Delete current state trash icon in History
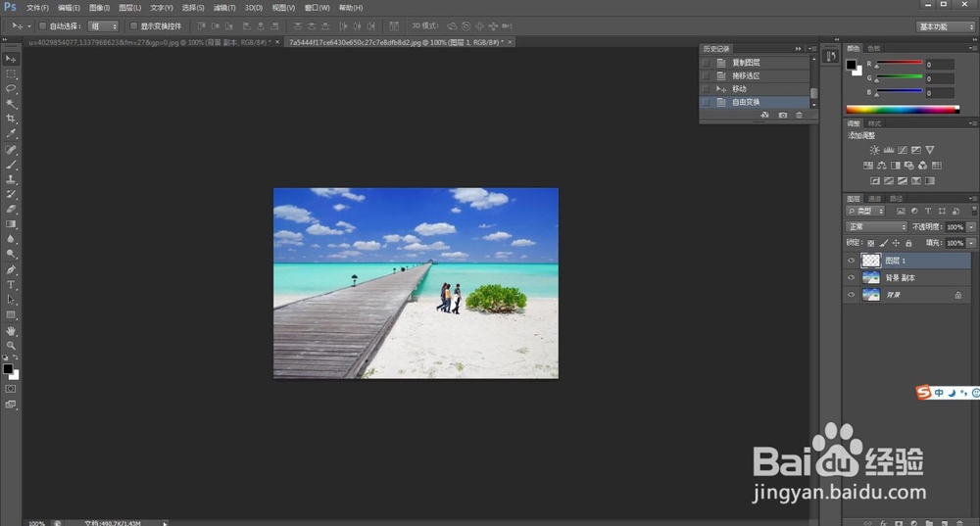The width and height of the screenshot is (980, 526). (x=799, y=115)
